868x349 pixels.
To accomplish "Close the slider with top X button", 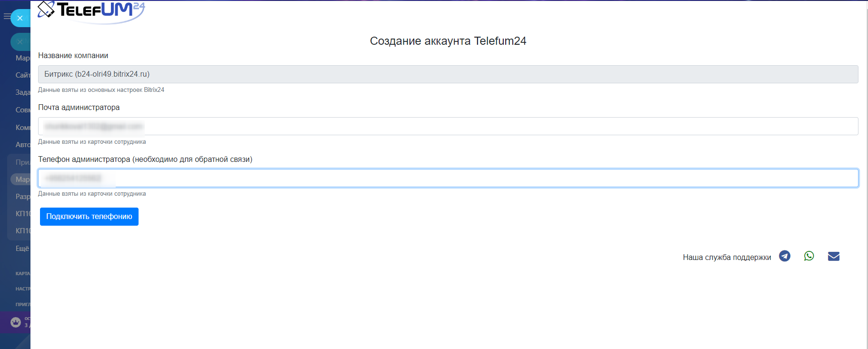I will [x=20, y=18].
